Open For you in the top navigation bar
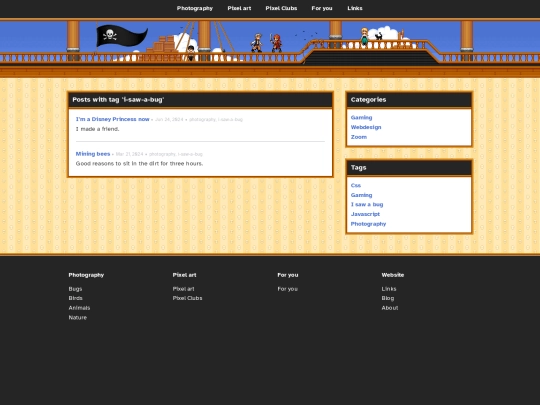Viewport: 540px width, 405px height. tap(322, 8)
